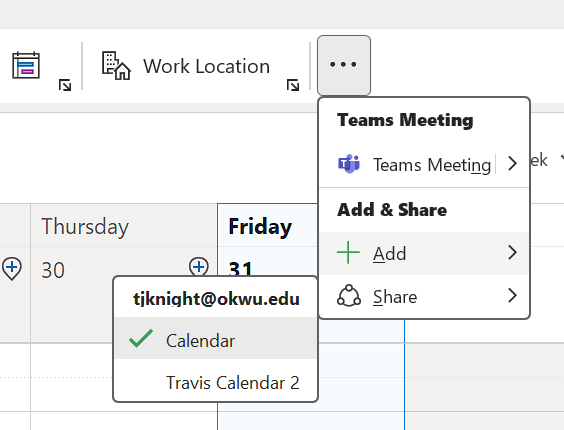Screen dimensions: 564x430
Task: Select the Share menu item
Action: coord(424,296)
